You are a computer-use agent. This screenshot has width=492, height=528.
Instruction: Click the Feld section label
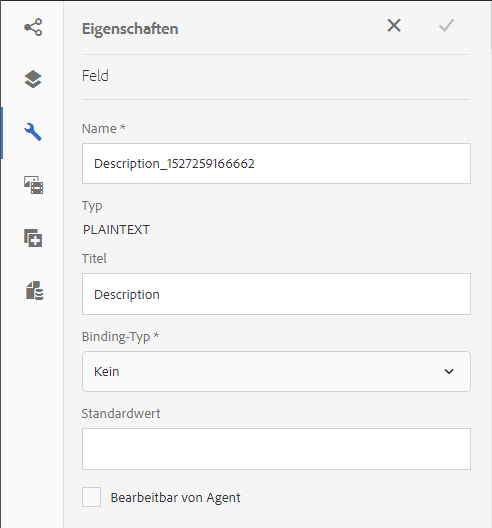coord(95,76)
